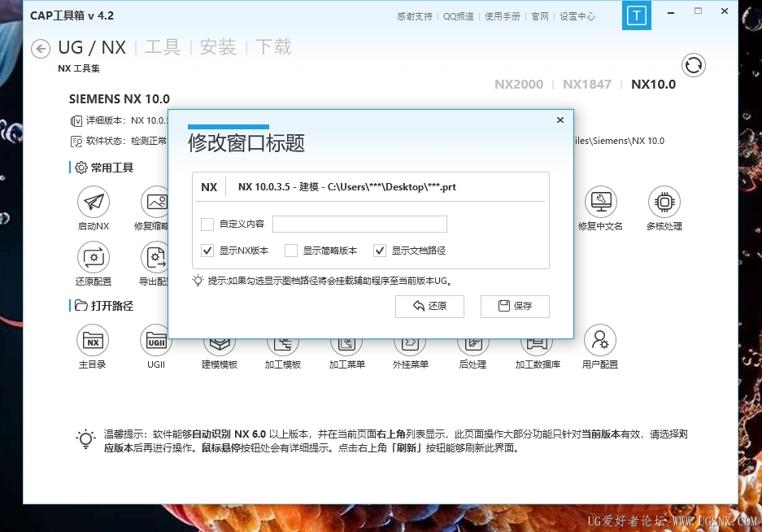Screen dimensions: 762x532
Task: Open the 感谢支持 link
Action: pyautogui.click(x=415, y=16)
